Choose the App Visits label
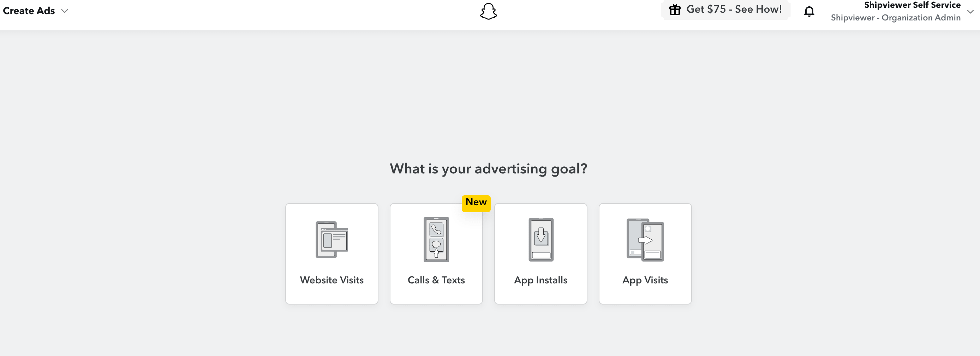The height and width of the screenshot is (356, 980). click(x=645, y=280)
